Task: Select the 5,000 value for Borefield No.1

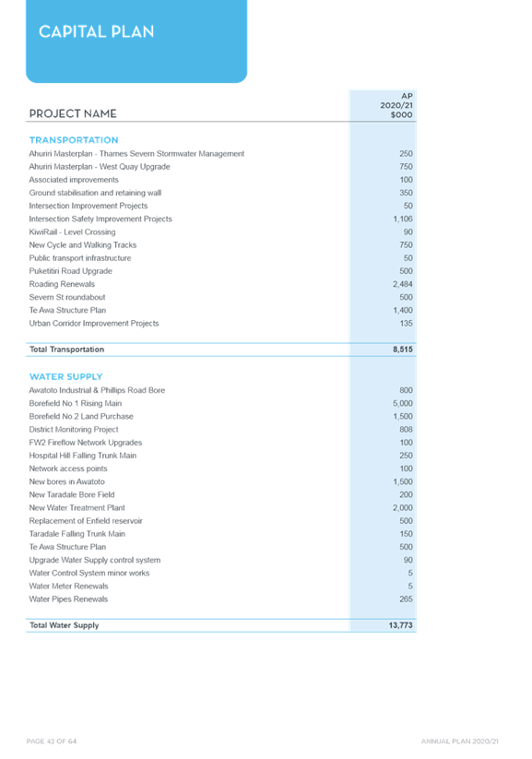Action: click(403, 403)
